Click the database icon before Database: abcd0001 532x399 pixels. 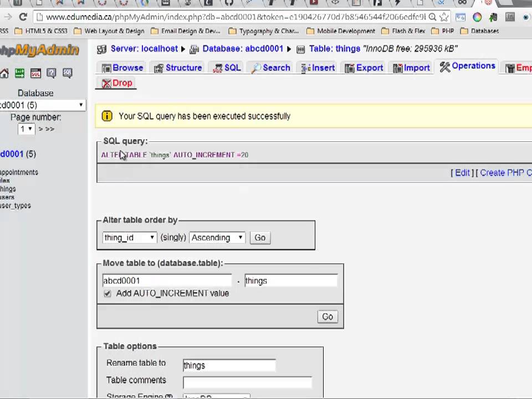click(194, 49)
